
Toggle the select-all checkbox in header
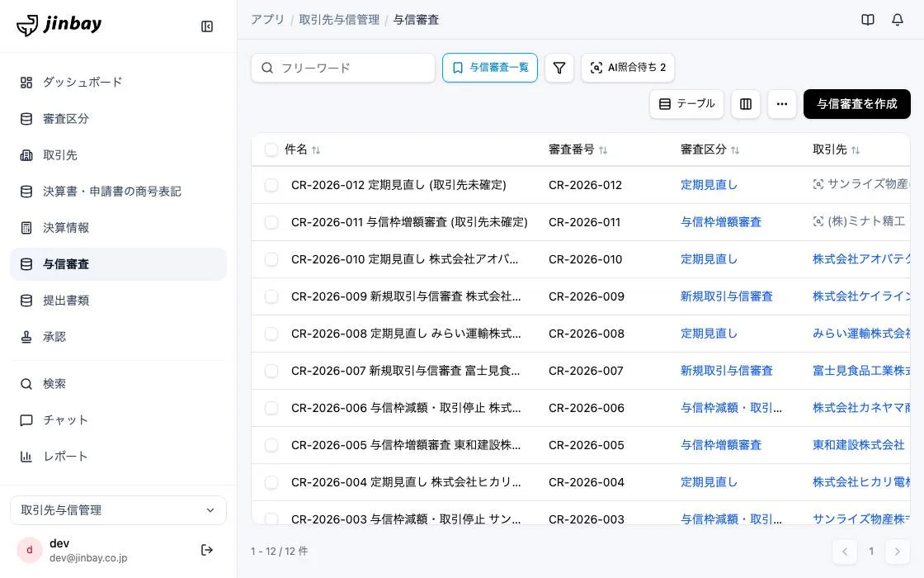point(271,149)
